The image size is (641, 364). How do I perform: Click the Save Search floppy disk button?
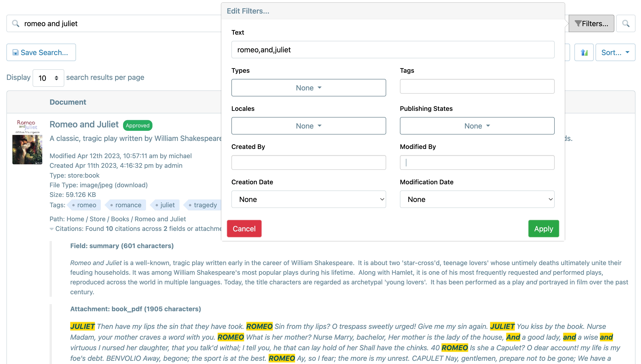(41, 53)
